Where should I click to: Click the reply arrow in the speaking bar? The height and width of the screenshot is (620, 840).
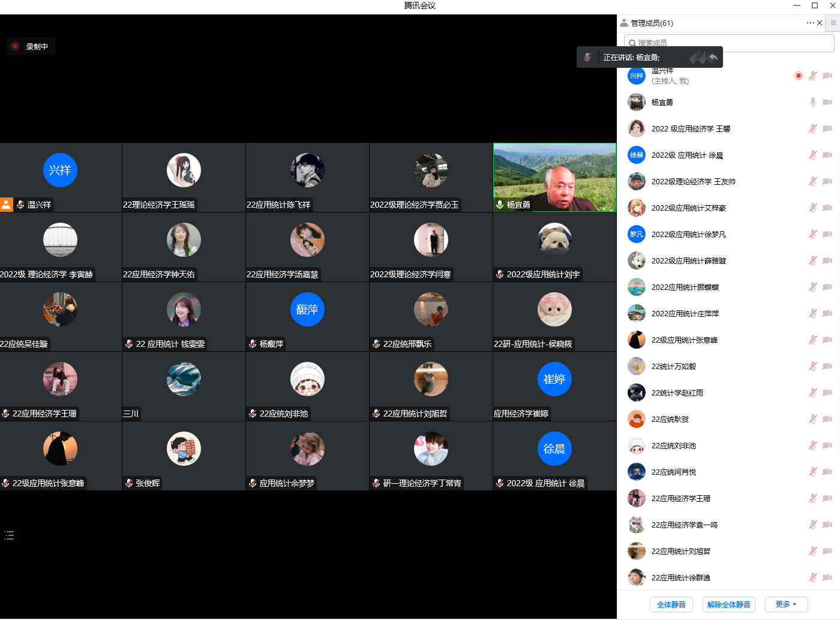pos(713,57)
